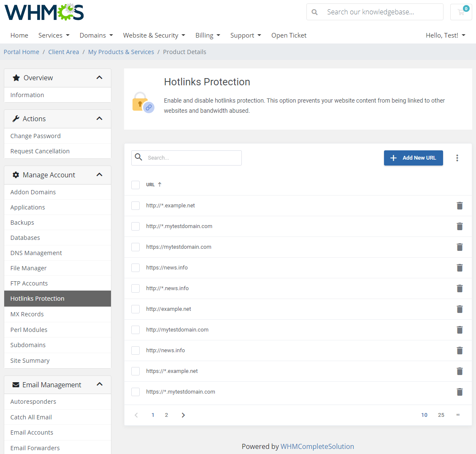Collapse the Manage Account section
The width and height of the screenshot is (476, 454).
[x=100, y=174]
